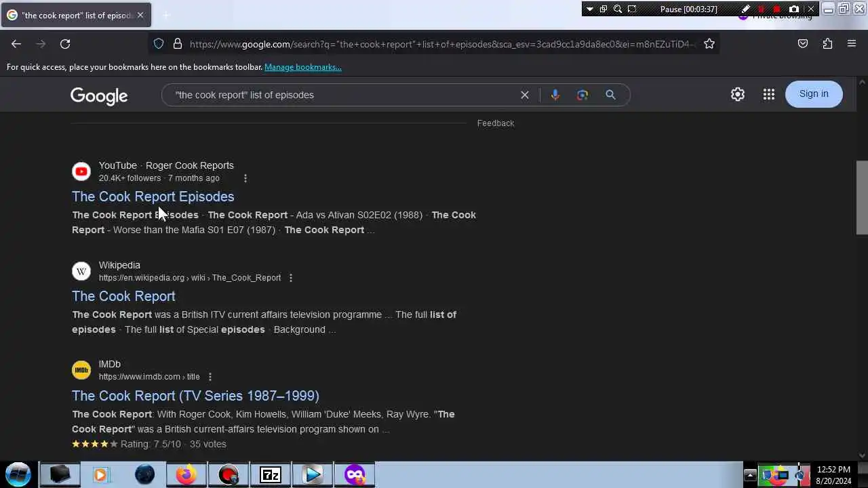Show site security padlock information

[x=178, y=44]
